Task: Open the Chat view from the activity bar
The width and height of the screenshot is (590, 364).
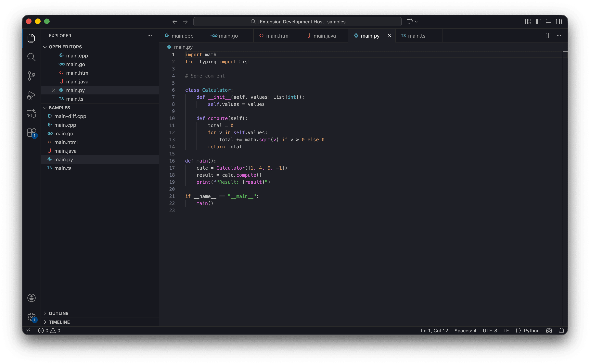Action: tap(31, 114)
